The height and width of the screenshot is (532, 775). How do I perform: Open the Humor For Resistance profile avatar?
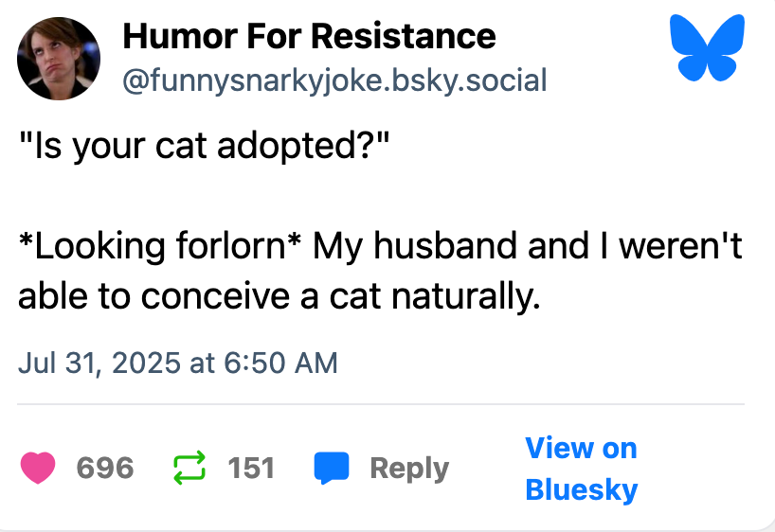(59, 58)
